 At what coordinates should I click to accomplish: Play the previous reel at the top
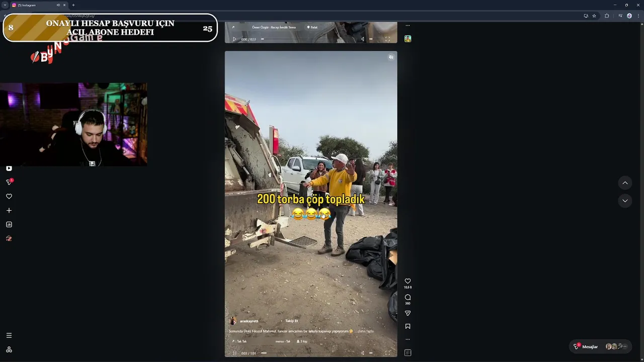pos(234,39)
